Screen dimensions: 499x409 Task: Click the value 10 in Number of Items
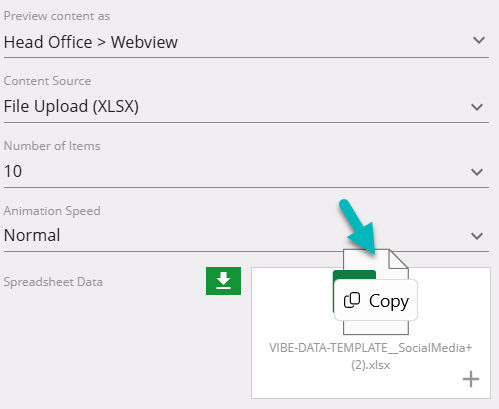pyautogui.click(x=13, y=171)
